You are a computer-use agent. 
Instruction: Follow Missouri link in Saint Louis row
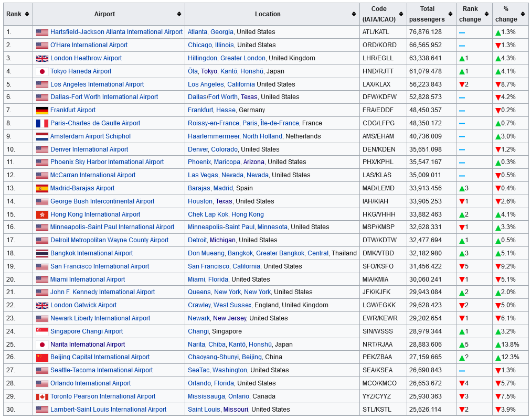pyautogui.click(x=236, y=409)
